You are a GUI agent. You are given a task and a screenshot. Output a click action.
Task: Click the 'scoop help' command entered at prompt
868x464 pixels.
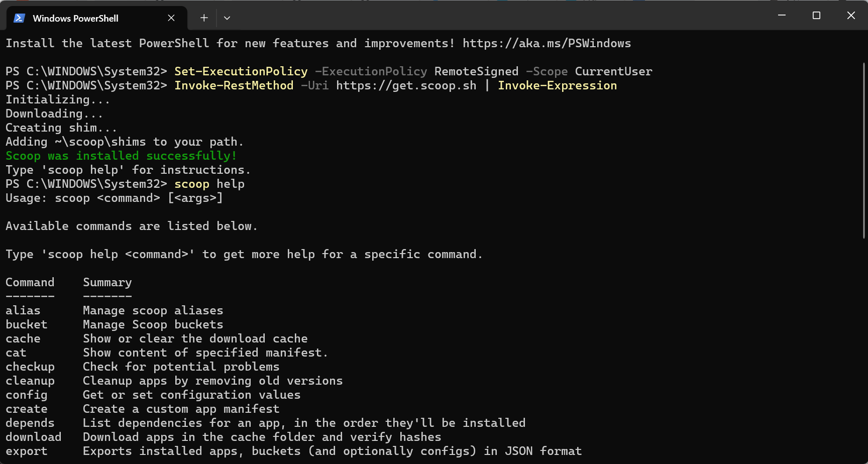209,184
